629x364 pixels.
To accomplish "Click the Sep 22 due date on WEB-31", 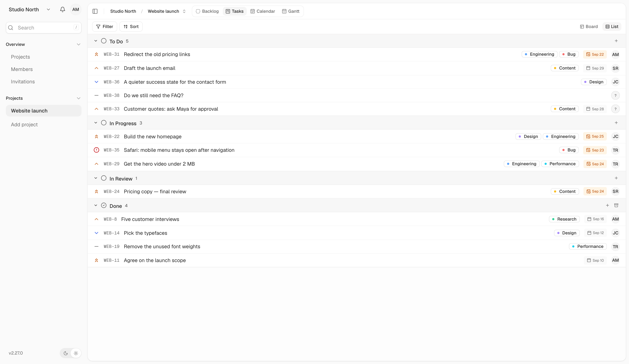I will tap(595, 54).
